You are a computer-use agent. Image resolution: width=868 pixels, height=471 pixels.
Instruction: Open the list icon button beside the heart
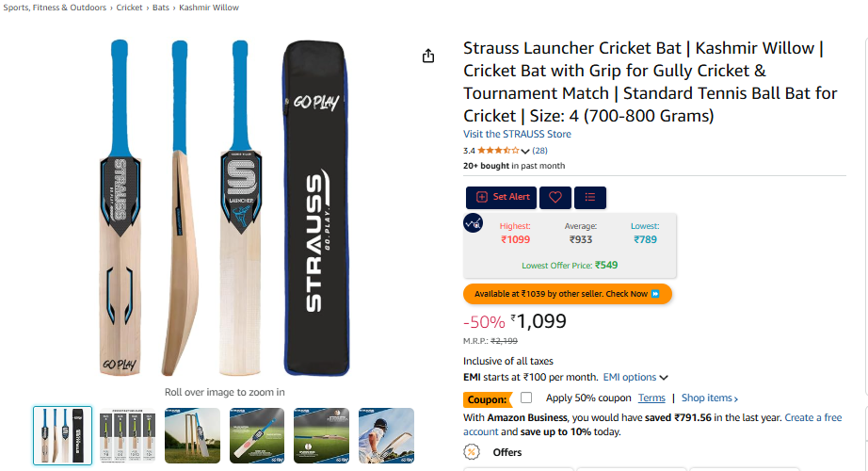coord(590,197)
